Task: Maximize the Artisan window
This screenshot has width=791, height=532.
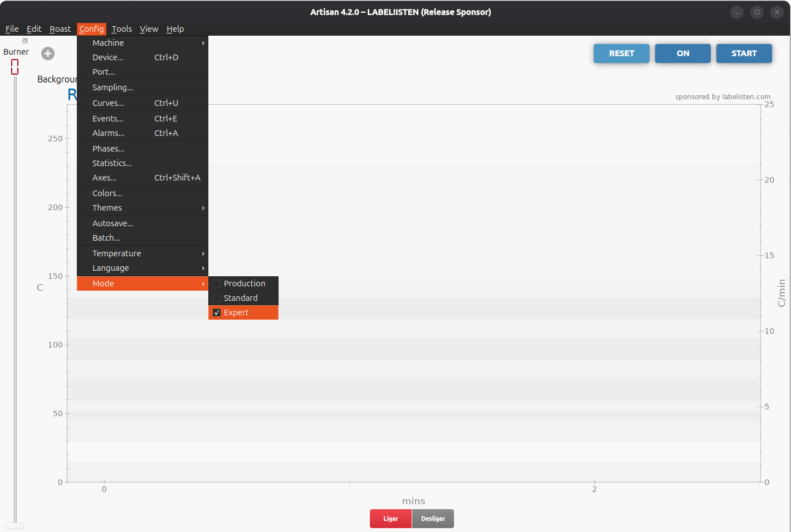Action: pyautogui.click(x=757, y=12)
